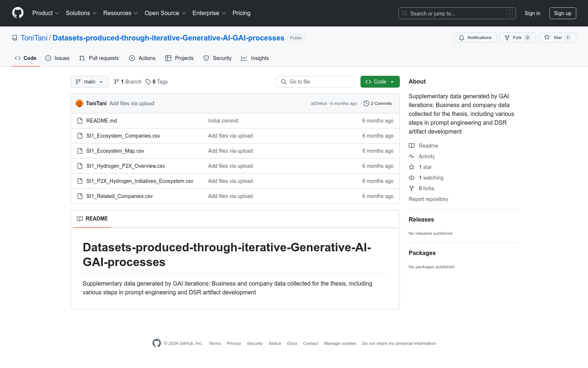This screenshot has width=588, height=368.
Task: Open the GitHub home logo in header
Action: (x=18, y=13)
